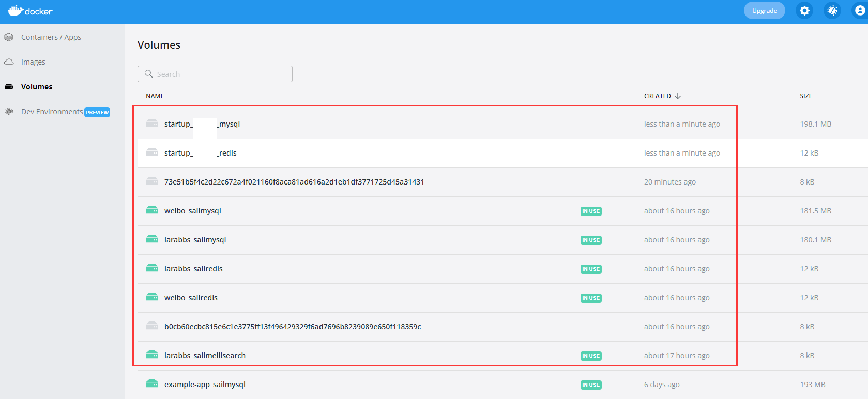Click the NAME column header
The image size is (868, 399).
point(155,96)
